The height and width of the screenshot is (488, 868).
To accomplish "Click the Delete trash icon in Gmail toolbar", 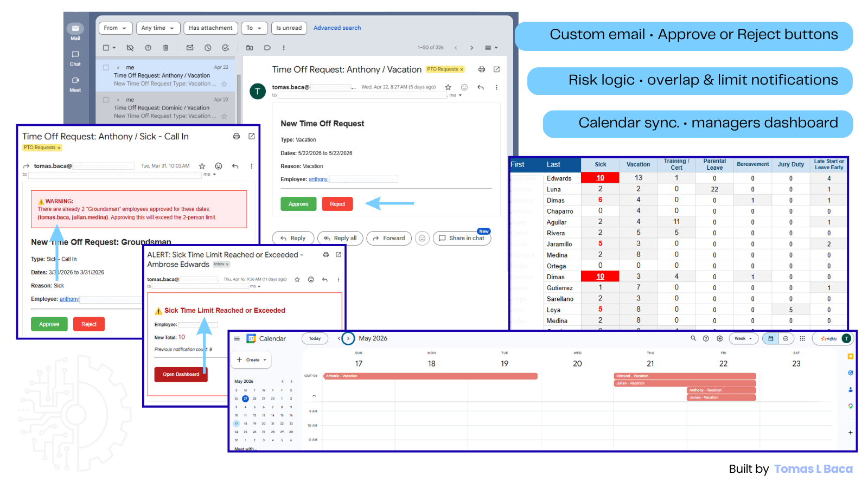I will click(x=165, y=48).
